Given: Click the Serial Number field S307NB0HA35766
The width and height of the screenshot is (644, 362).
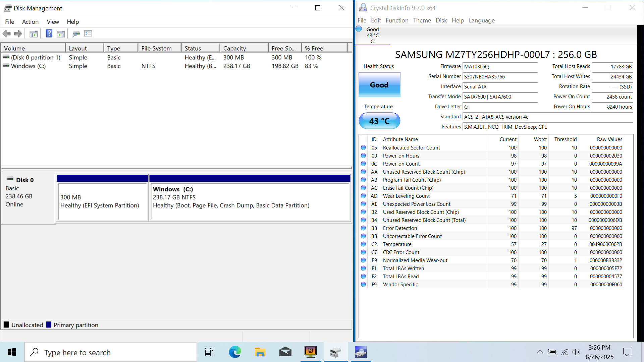Looking at the screenshot, I should point(500,77).
